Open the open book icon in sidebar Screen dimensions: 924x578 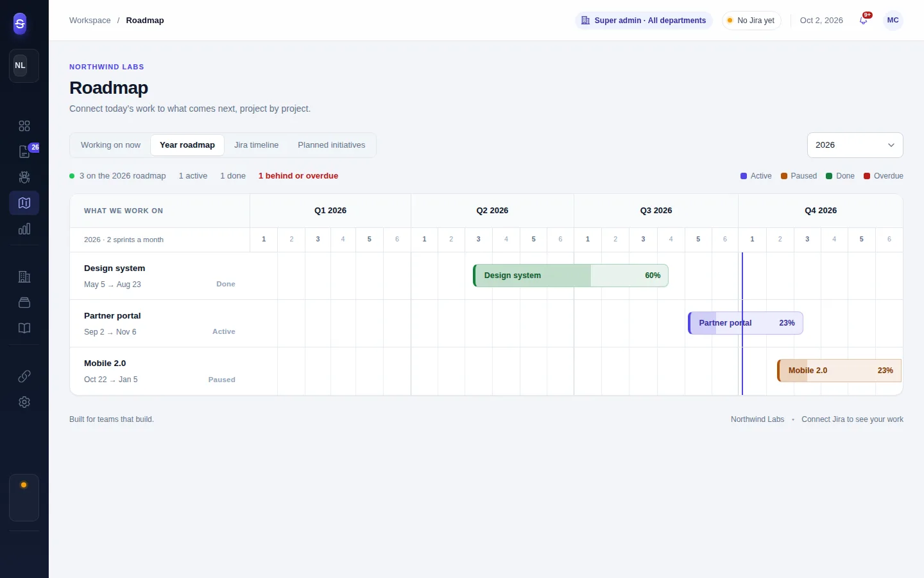(x=24, y=328)
